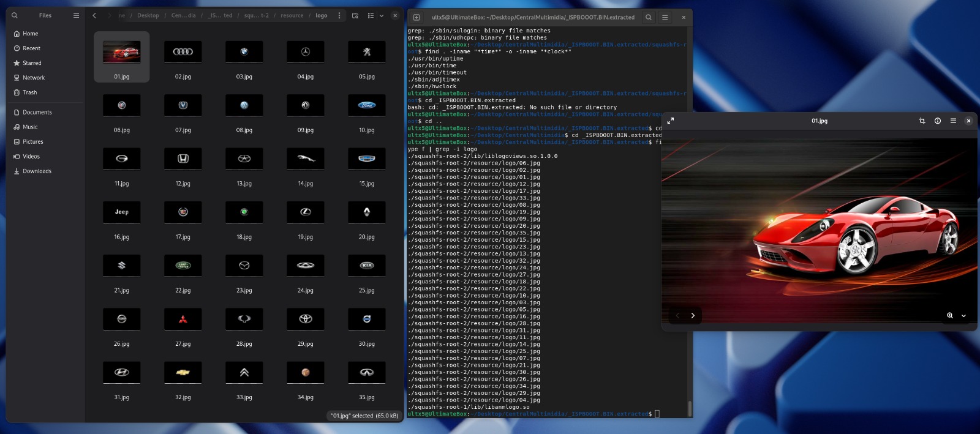This screenshot has width=980, height=434.
Task: Select the 16.jpg Jeep logo thumbnail
Action: (x=121, y=212)
